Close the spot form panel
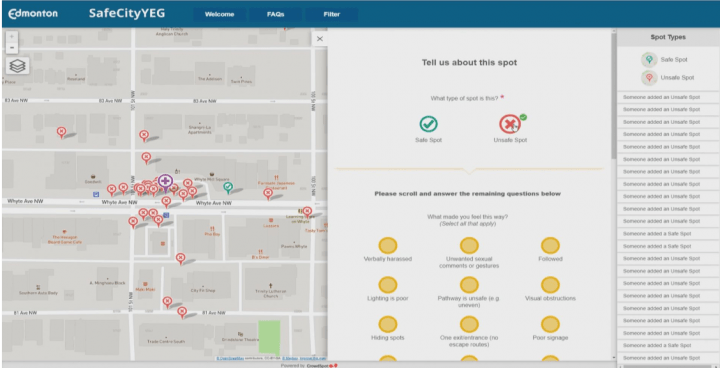This screenshot has width=720, height=368. click(x=320, y=39)
